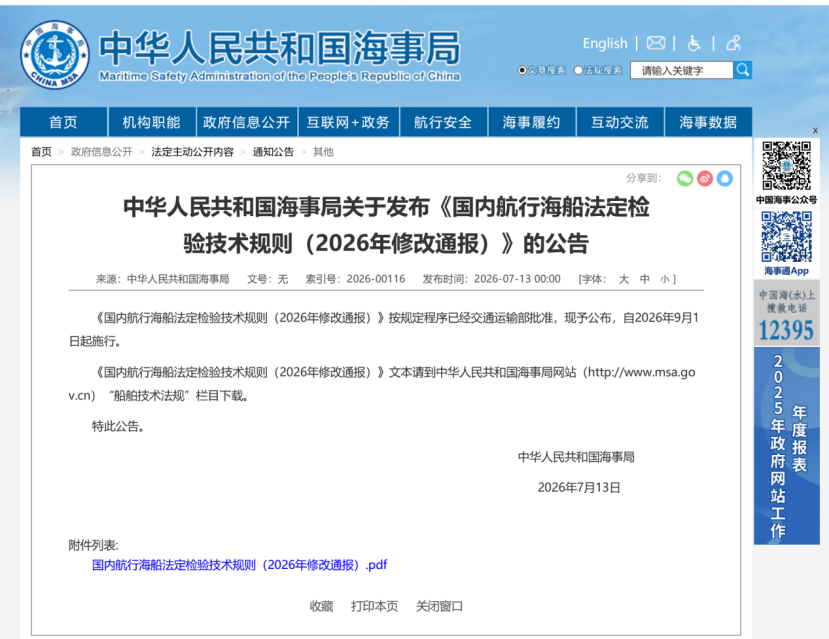This screenshot has height=639, width=829.
Task: Click 通知公告 in the breadcrumb
Action: 273,152
